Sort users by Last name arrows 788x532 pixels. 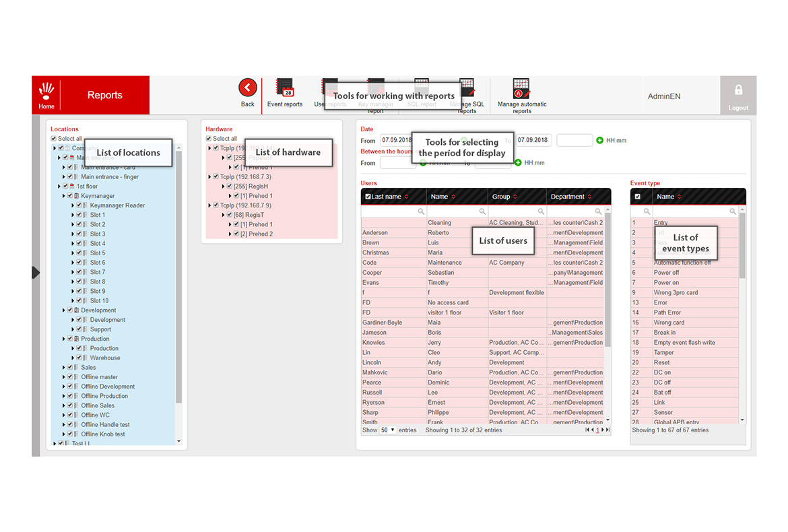tap(407, 197)
